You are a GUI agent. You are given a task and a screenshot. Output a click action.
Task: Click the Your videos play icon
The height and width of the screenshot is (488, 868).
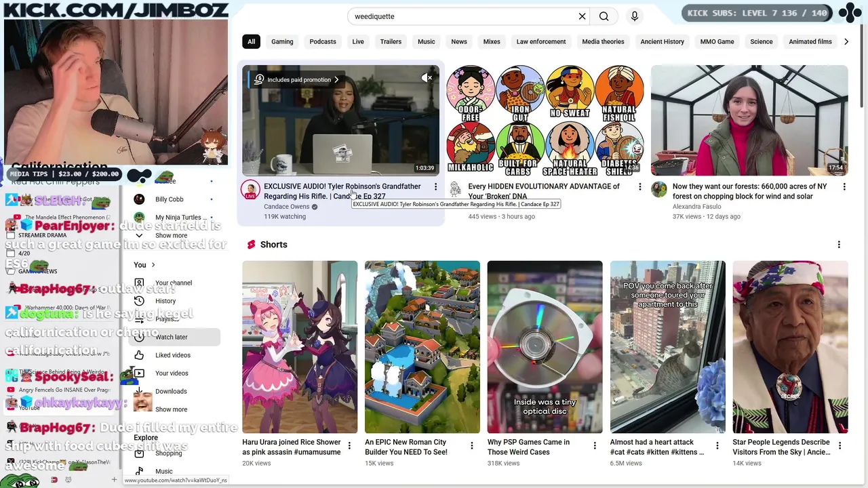[139, 373]
